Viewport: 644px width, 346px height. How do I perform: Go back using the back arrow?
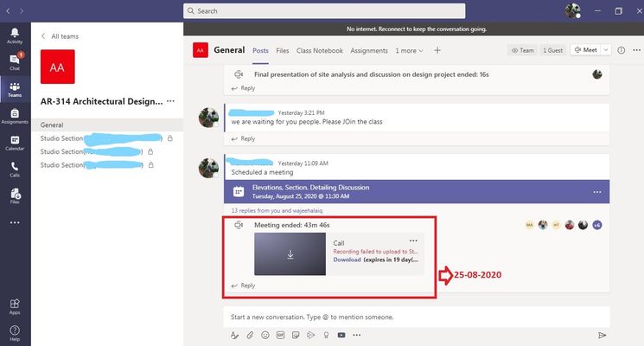8,11
